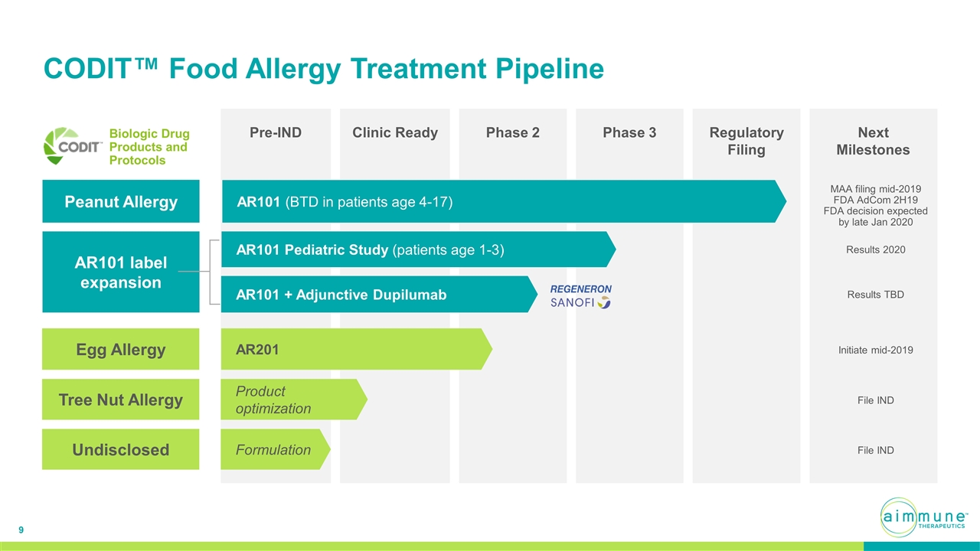Click the AR101 Pediatric Study bar

(413, 249)
